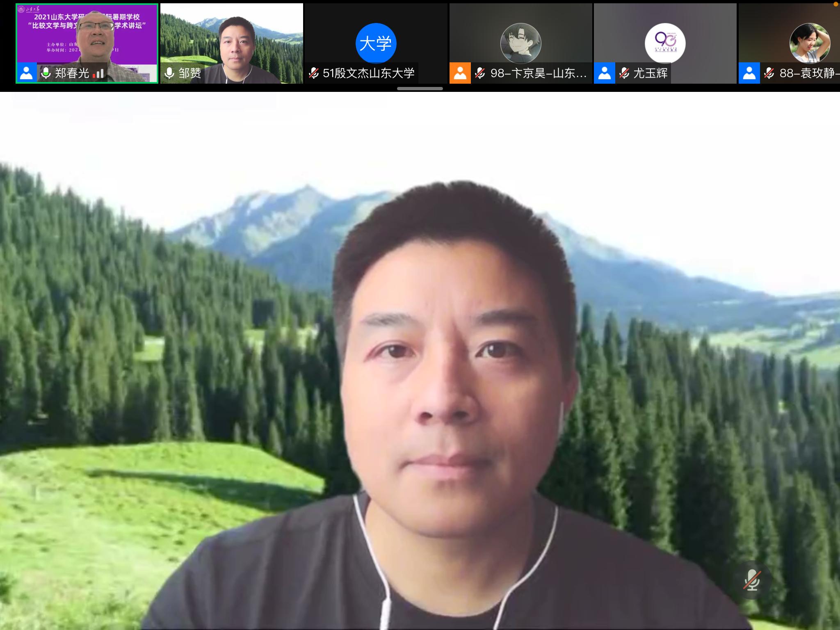
Task: Click the 51殷文杰山东大学 name label
Action: click(x=368, y=73)
